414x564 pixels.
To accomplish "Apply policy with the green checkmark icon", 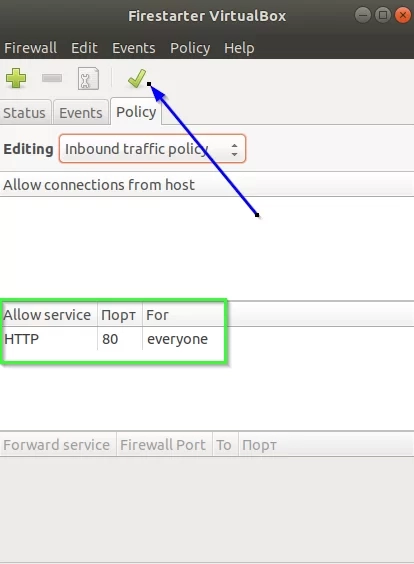I will tap(137, 78).
